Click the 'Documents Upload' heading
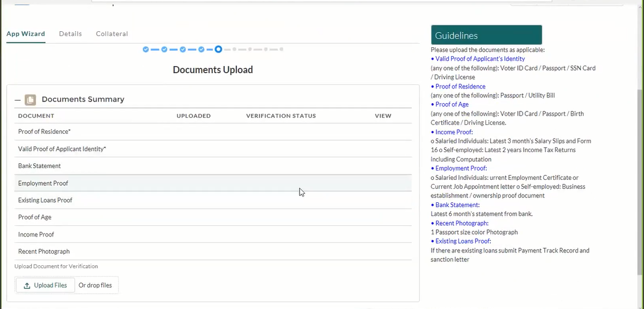 [x=213, y=70]
